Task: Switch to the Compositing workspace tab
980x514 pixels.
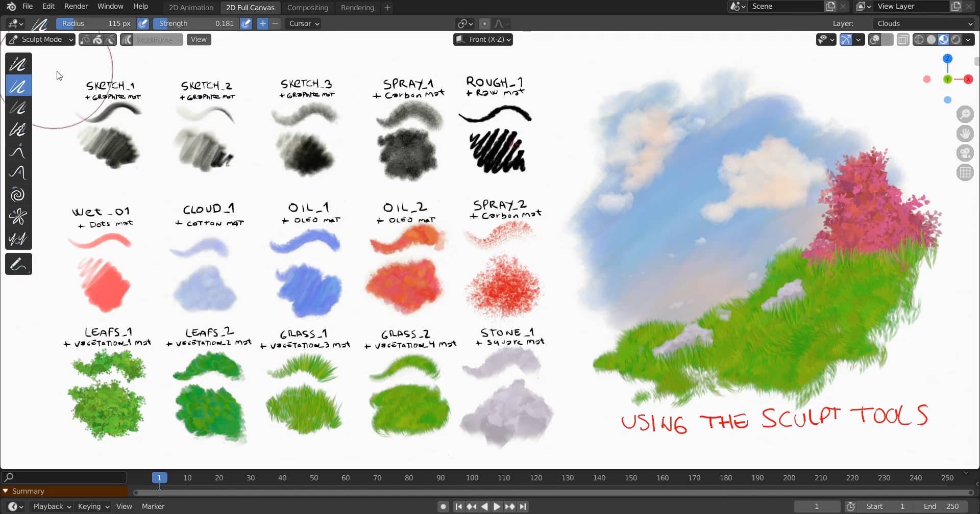Action: pos(308,7)
